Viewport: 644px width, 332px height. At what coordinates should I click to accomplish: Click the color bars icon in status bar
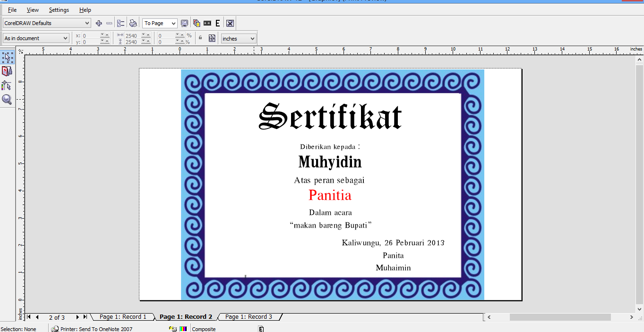(x=183, y=329)
